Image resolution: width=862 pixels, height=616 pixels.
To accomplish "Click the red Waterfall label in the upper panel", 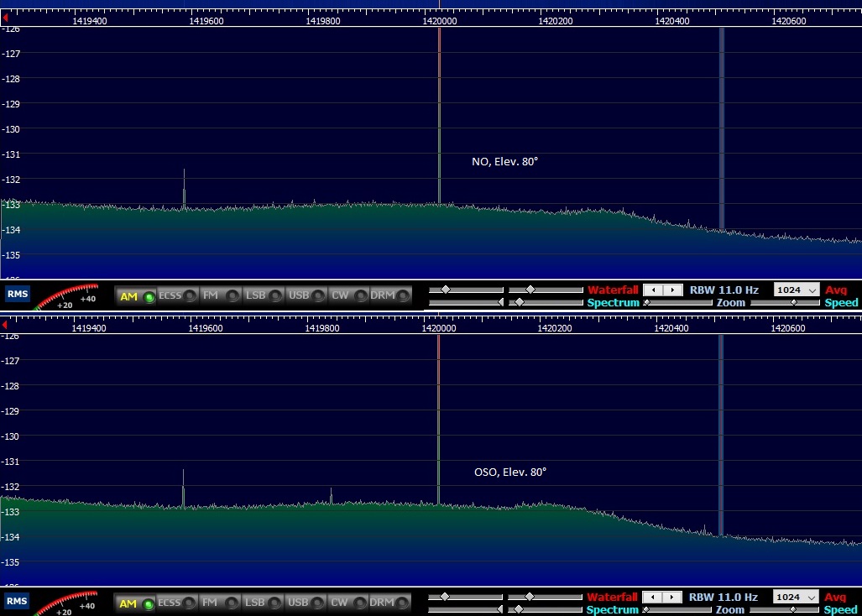I will pos(613,290).
